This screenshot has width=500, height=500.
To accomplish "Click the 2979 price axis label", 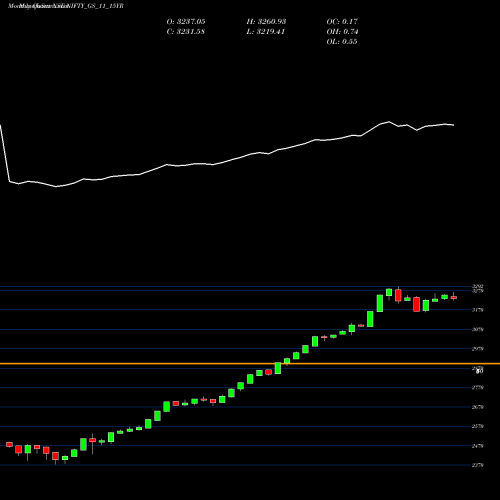I will pyautogui.click(x=477, y=349).
